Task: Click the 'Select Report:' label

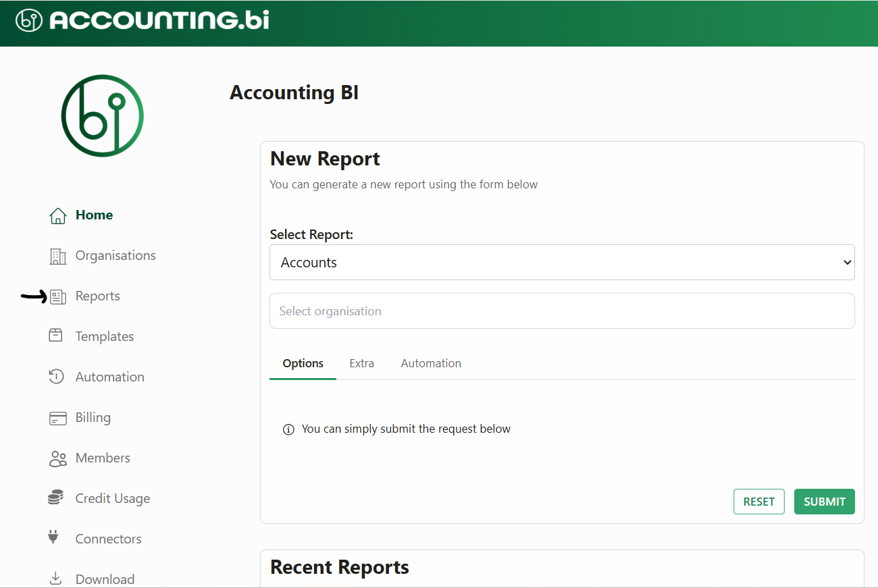Action: click(x=311, y=234)
